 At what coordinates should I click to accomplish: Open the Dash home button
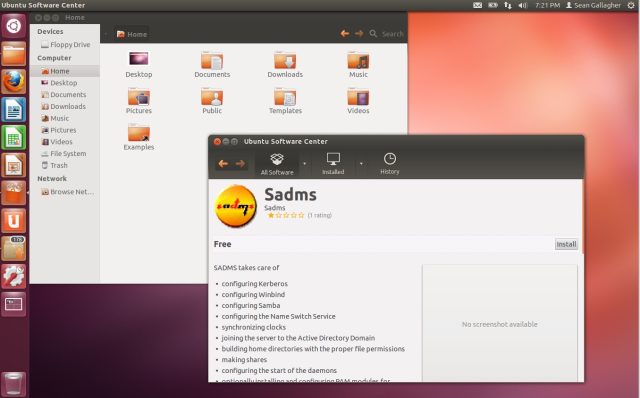(14, 26)
